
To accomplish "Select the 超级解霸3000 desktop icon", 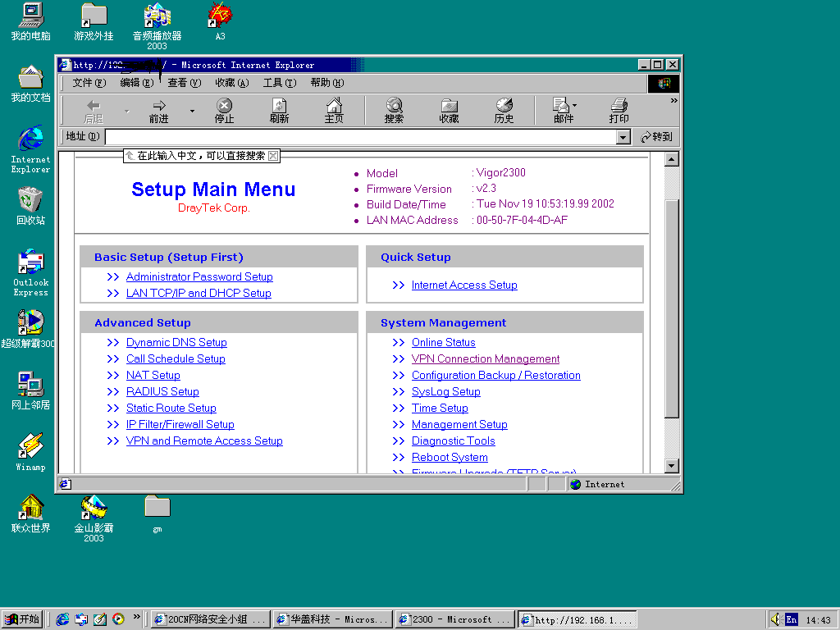I will (28, 330).
